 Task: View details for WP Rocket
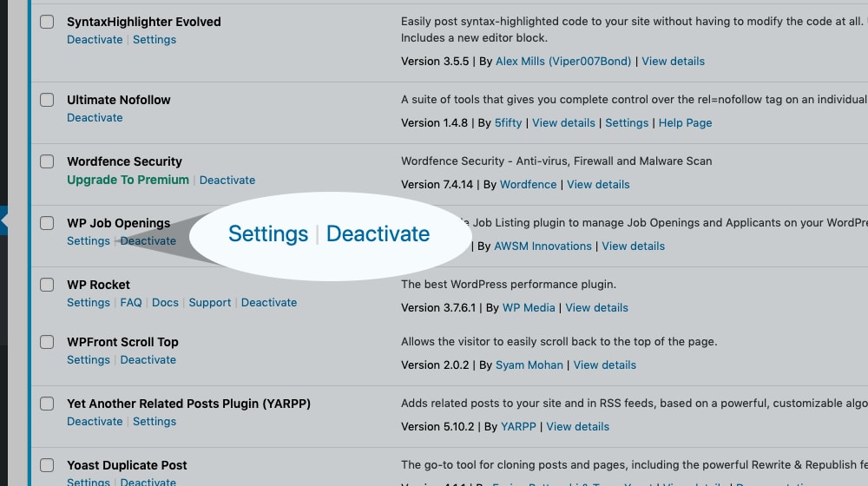(x=597, y=307)
